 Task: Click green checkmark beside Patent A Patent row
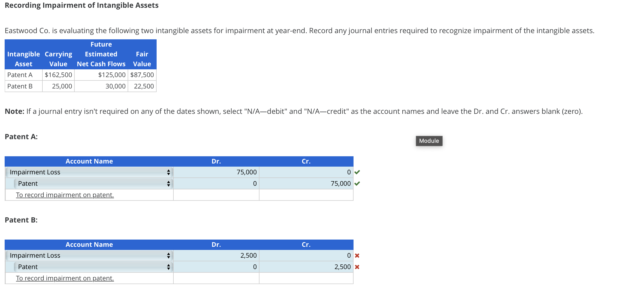pos(357,183)
